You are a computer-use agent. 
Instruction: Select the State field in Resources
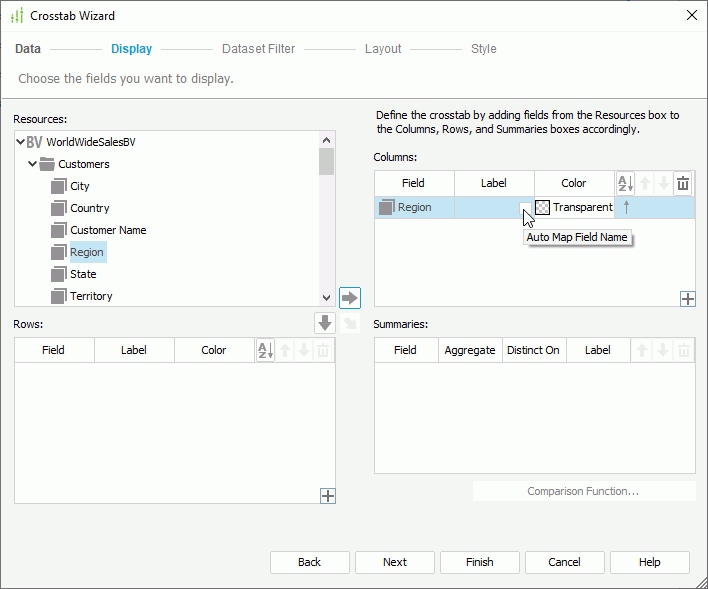83,274
